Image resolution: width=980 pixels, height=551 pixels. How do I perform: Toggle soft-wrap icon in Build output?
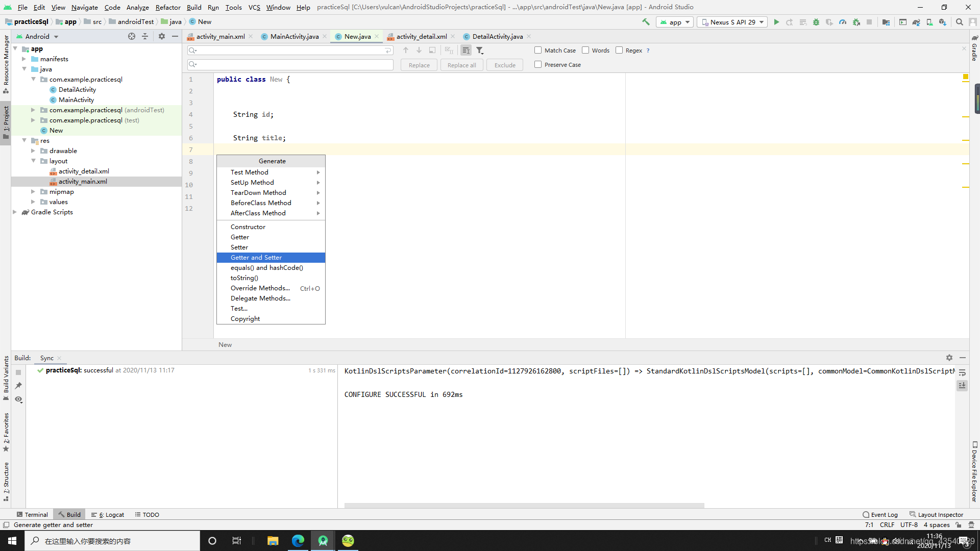point(962,372)
